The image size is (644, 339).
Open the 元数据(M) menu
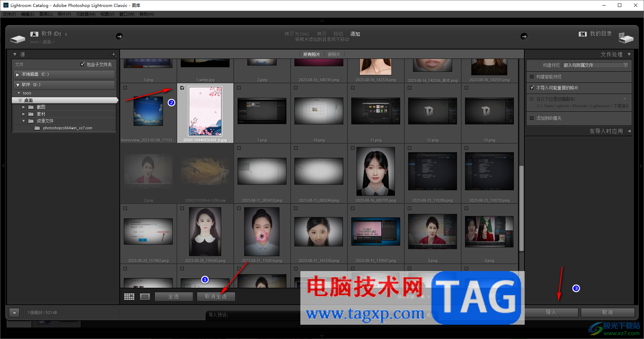point(85,14)
